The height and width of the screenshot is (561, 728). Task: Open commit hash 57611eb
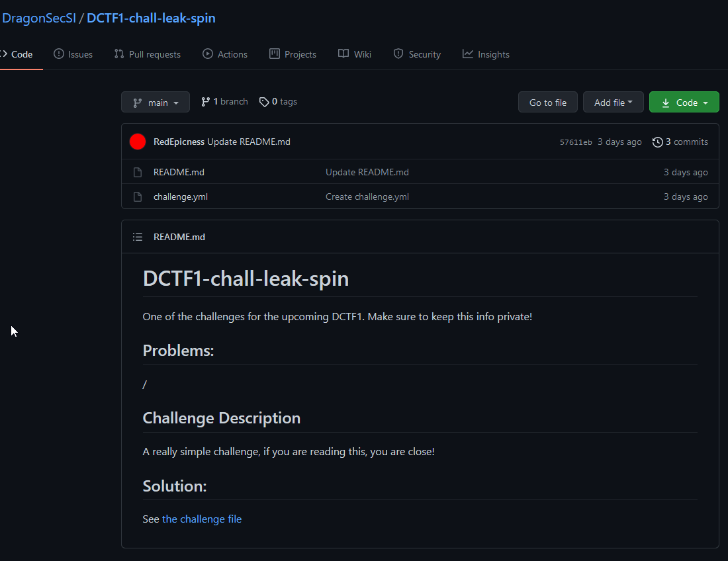point(576,142)
